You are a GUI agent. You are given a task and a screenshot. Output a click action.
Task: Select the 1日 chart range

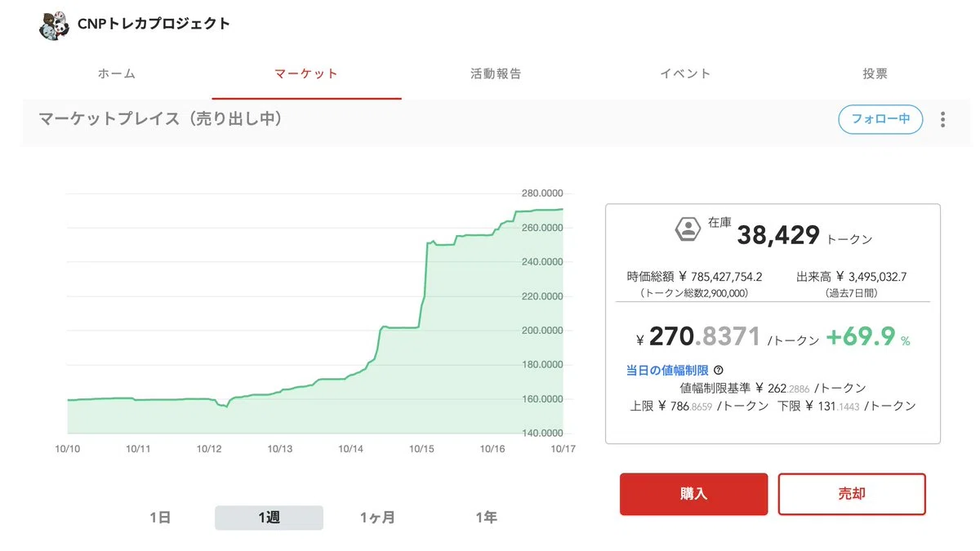coord(160,518)
